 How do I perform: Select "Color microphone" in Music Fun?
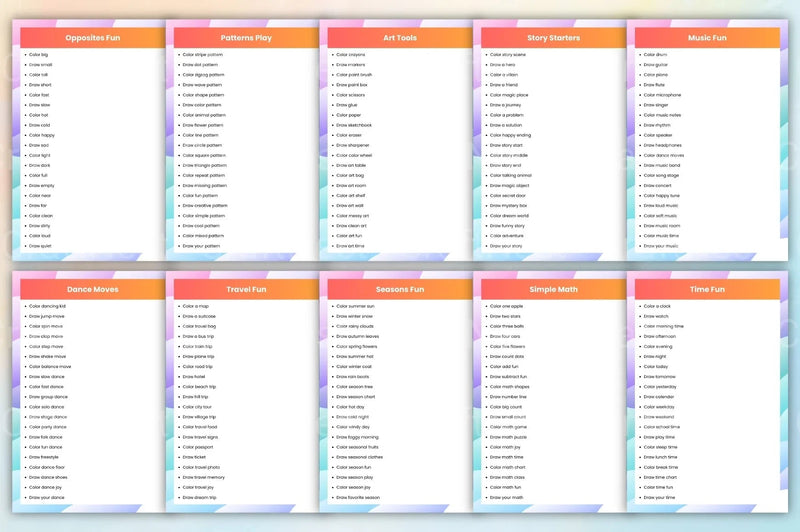click(662, 95)
